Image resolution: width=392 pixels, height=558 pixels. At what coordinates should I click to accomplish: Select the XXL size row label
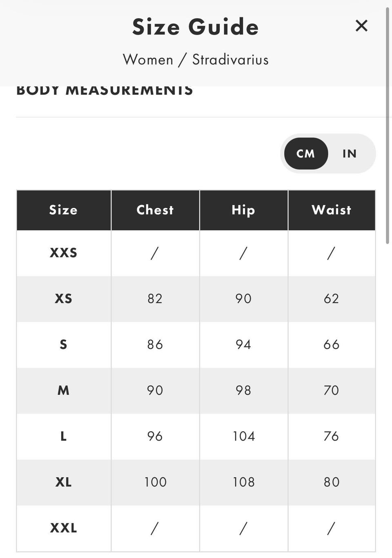tap(63, 528)
